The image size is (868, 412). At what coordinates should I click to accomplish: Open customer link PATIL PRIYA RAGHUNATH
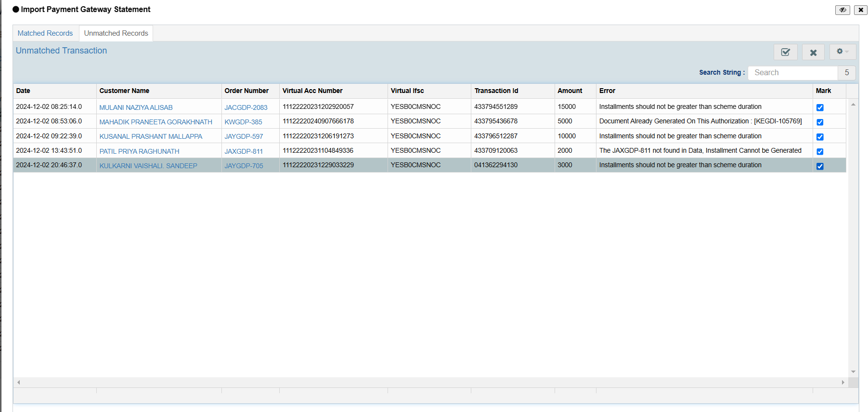click(x=139, y=151)
